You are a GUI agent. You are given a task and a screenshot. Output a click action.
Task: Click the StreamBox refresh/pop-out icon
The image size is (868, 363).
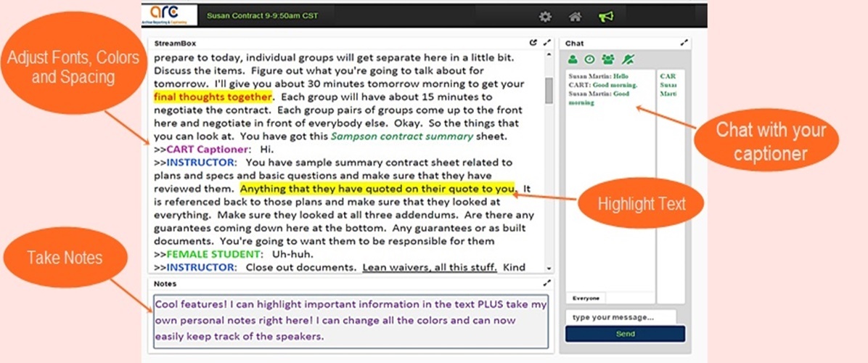coord(533,44)
